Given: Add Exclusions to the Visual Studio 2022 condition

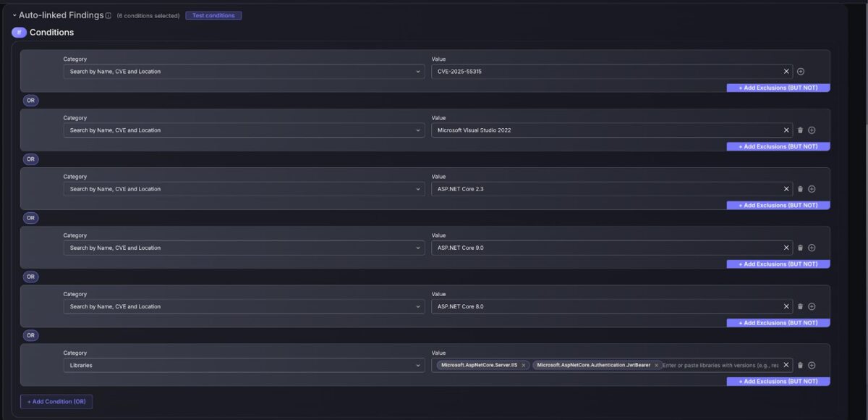Looking at the screenshot, I should (778, 146).
